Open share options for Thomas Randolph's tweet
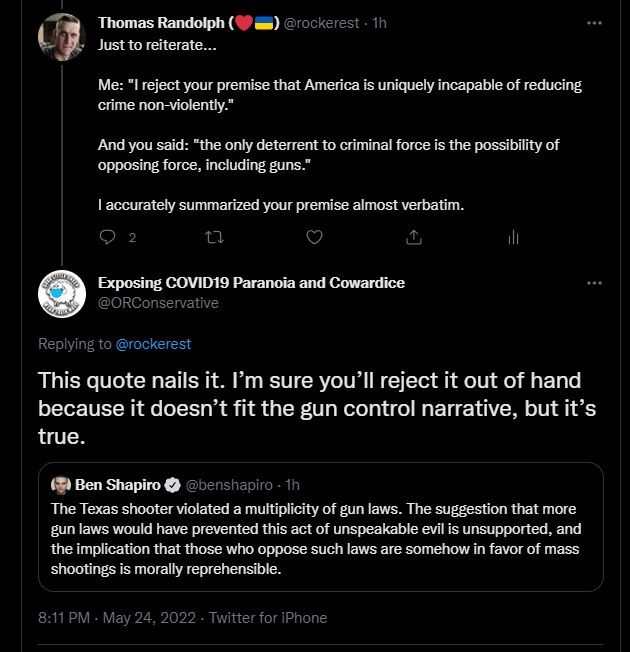 [414, 237]
